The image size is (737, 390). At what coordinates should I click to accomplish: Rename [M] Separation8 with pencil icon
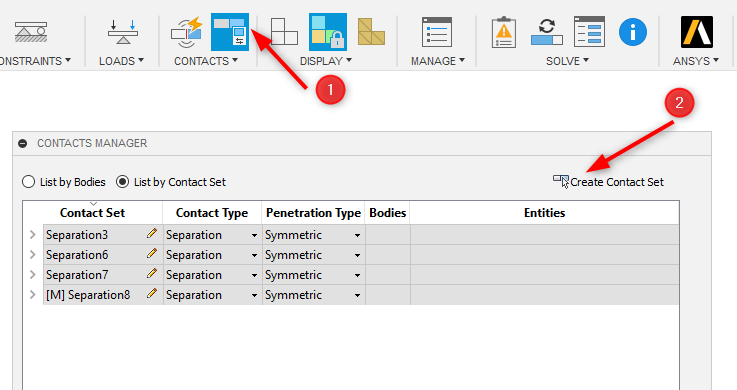[151, 294]
